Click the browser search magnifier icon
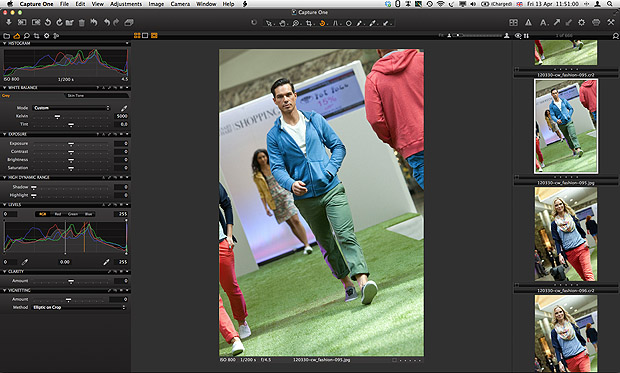 click(x=615, y=36)
